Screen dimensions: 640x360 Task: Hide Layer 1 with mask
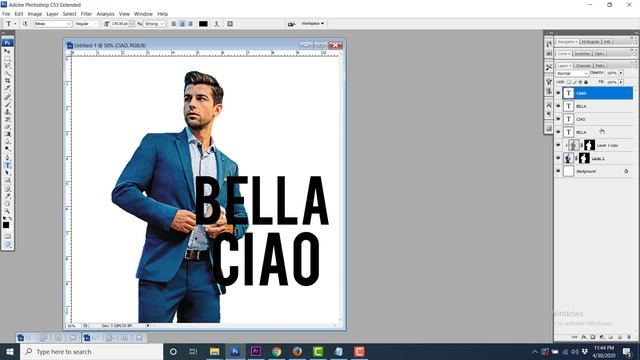pyautogui.click(x=558, y=158)
